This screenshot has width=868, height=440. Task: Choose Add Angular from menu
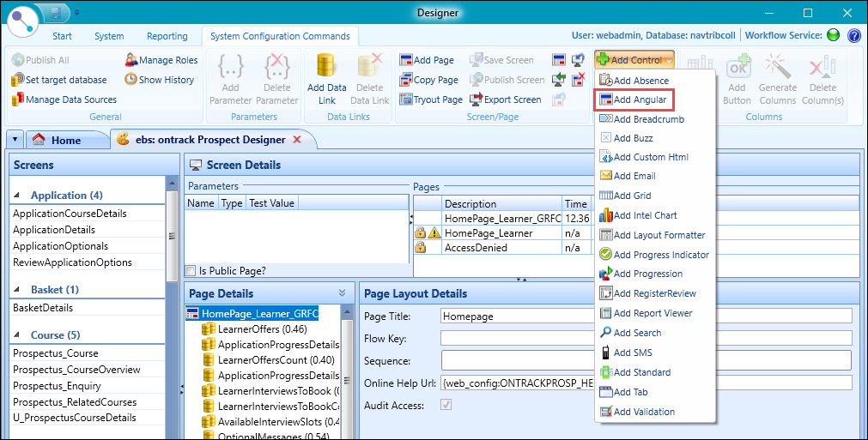pos(634,100)
